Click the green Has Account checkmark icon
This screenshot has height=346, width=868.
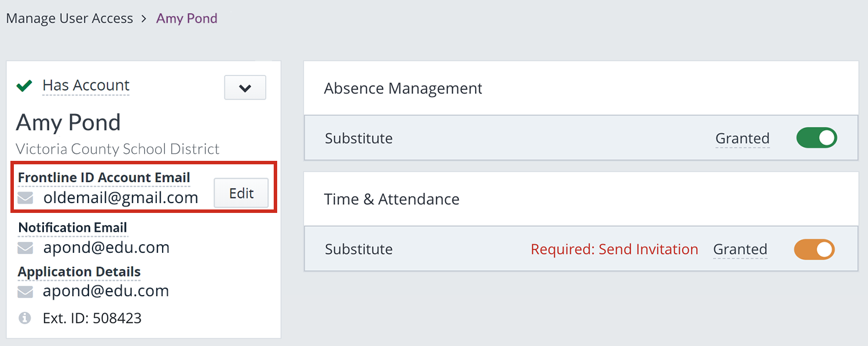[24, 86]
